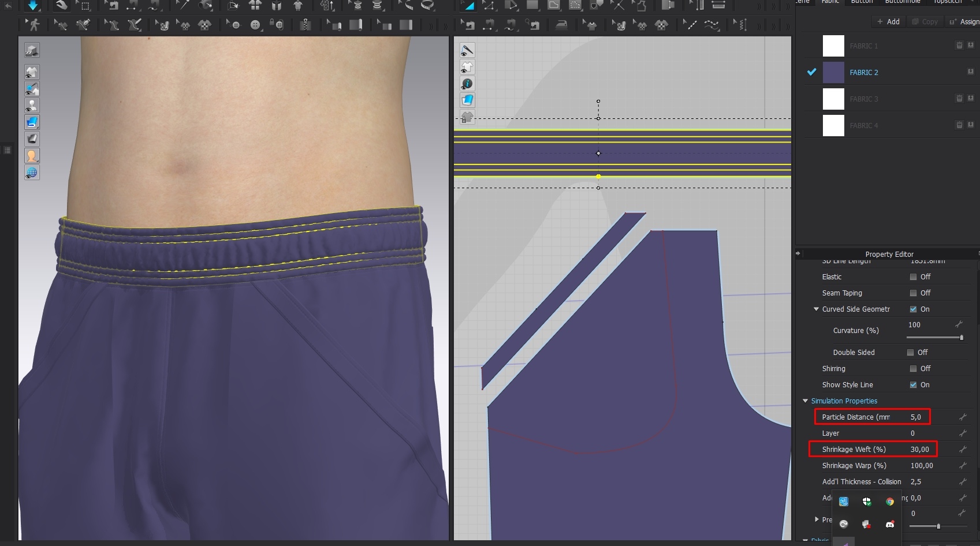
Task: Switch to the Button tab
Action: 862,2
